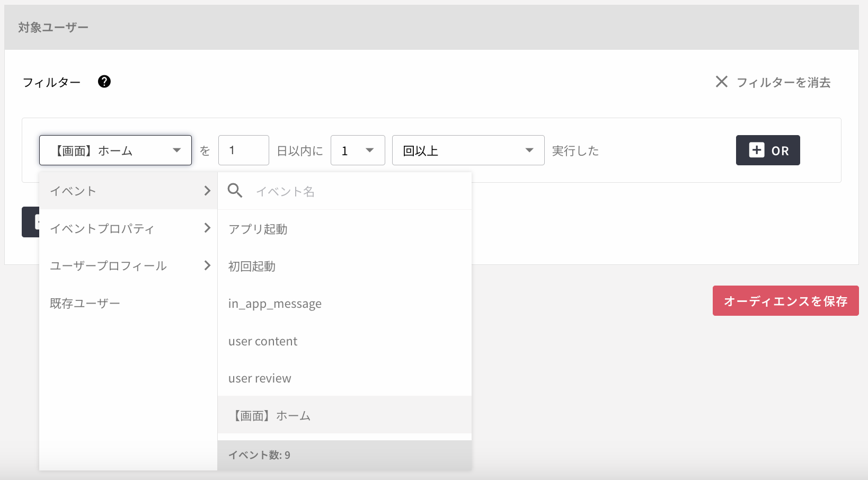The image size is (868, 480).
Task: Open the 【画面】ホーム event dropdown
Action: (116, 150)
